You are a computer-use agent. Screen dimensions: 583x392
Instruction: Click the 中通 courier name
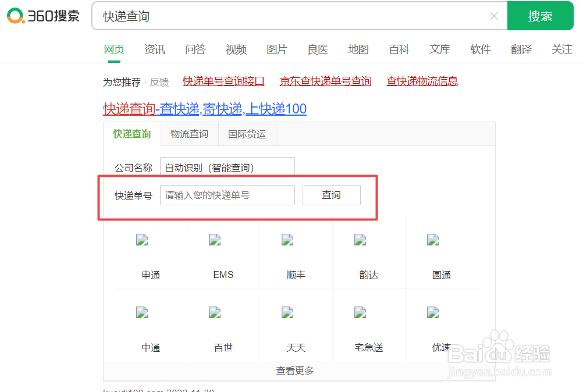pos(151,348)
